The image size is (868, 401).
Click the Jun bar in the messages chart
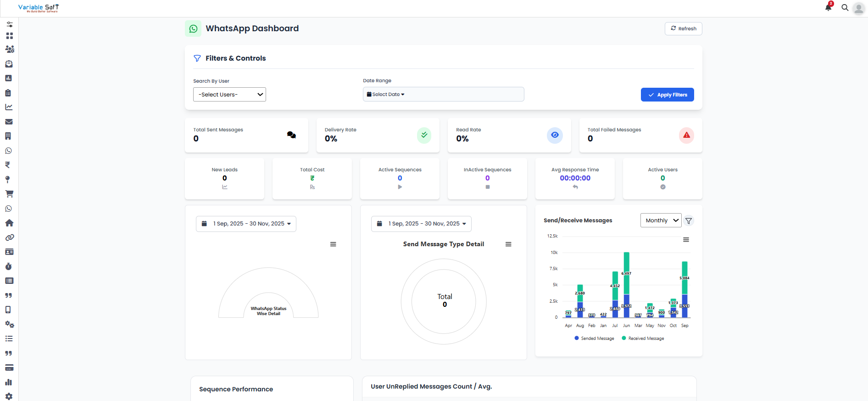point(626,285)
